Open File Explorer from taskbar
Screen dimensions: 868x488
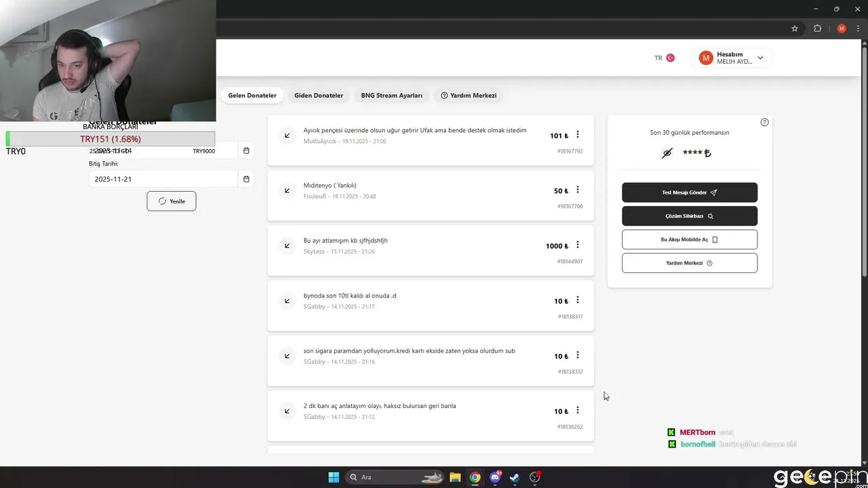455,477
